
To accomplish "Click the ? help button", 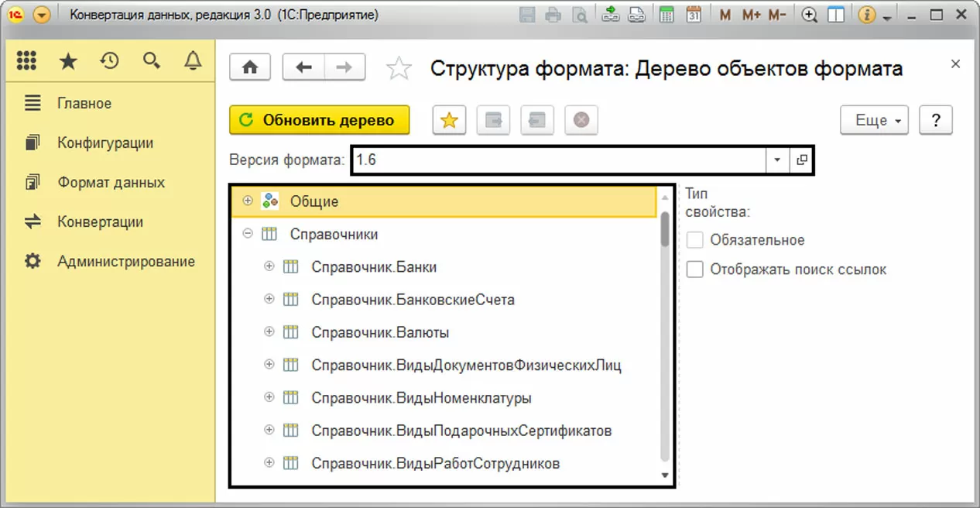I will pos(936,120).
